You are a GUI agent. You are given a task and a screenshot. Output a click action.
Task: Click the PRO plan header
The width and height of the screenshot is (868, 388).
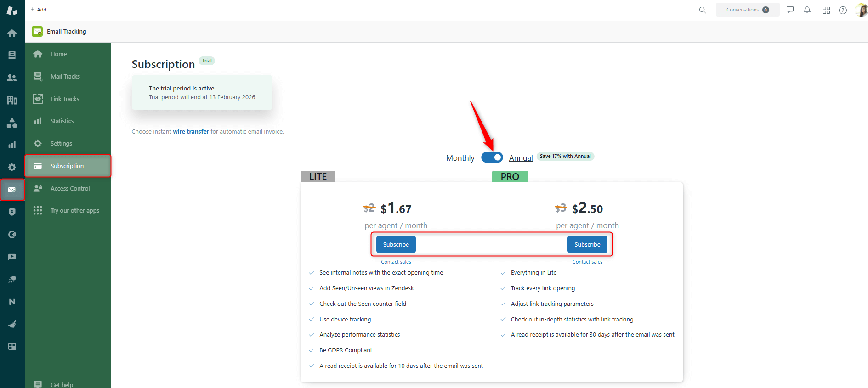tap(510, 177)
